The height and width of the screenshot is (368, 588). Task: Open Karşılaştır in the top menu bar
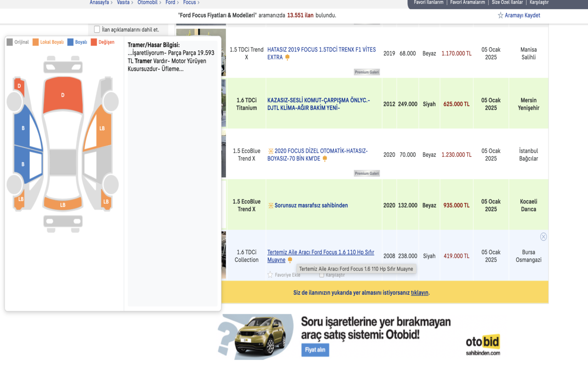(539, 3)
